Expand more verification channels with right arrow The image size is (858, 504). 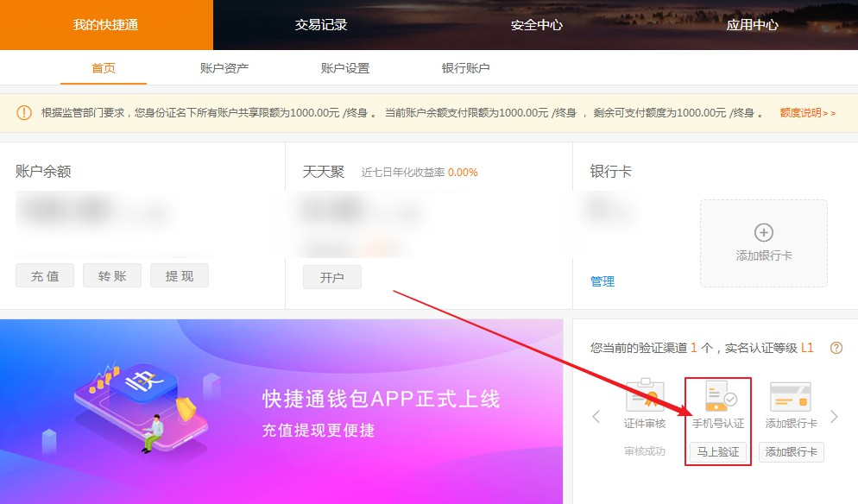click(x=836, y=416)
